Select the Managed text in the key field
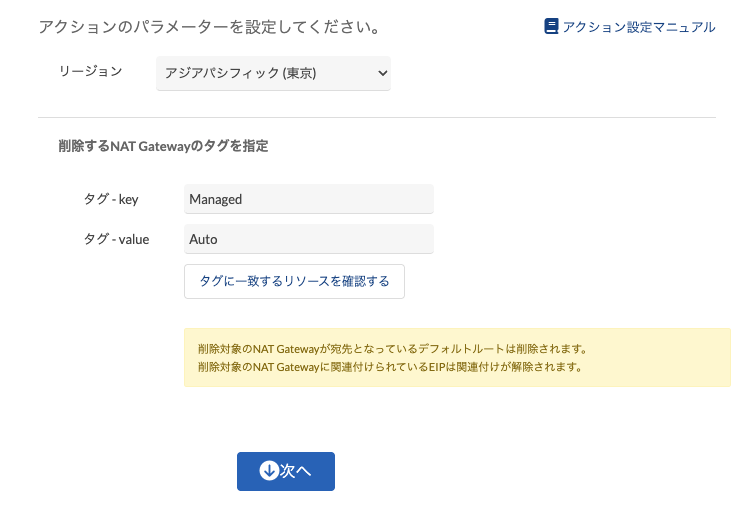 [215, 199]
